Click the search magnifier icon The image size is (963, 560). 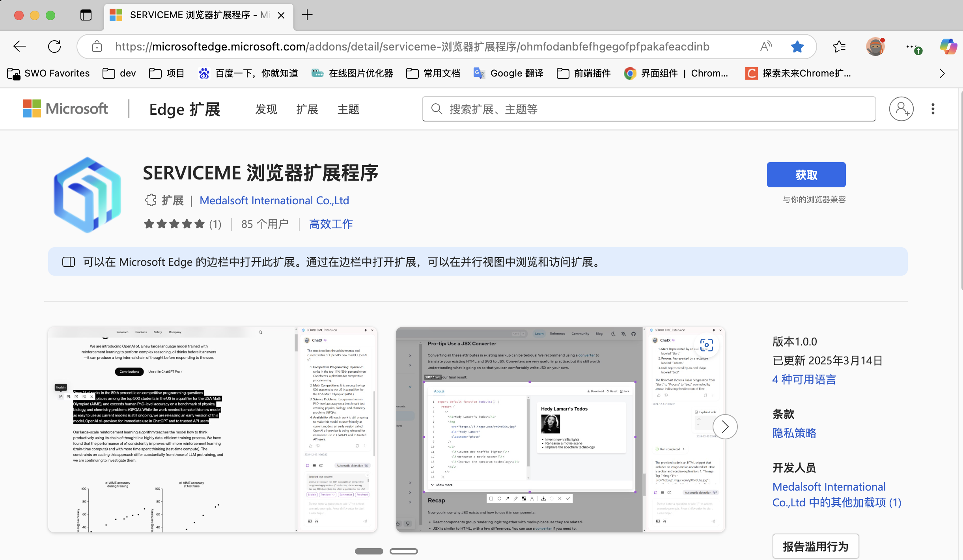click(x=436, y=109)
